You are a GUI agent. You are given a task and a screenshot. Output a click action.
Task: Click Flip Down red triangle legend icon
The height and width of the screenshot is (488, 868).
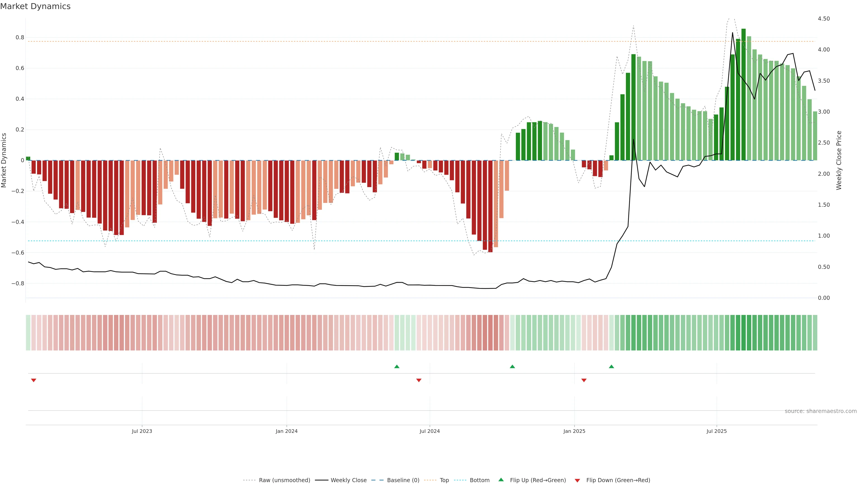(577, 480)
